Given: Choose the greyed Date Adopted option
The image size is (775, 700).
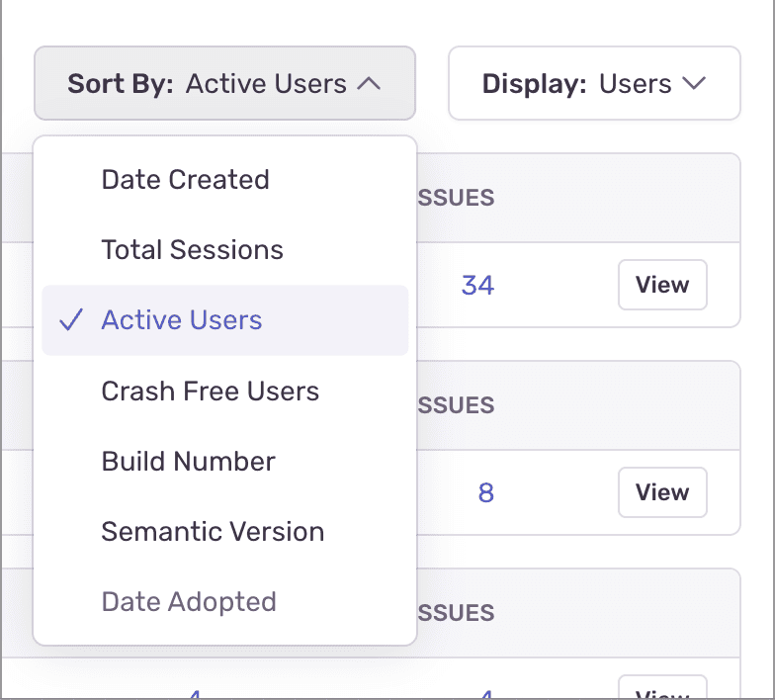Looking at the screenshot, I should (x=189, y=602).
